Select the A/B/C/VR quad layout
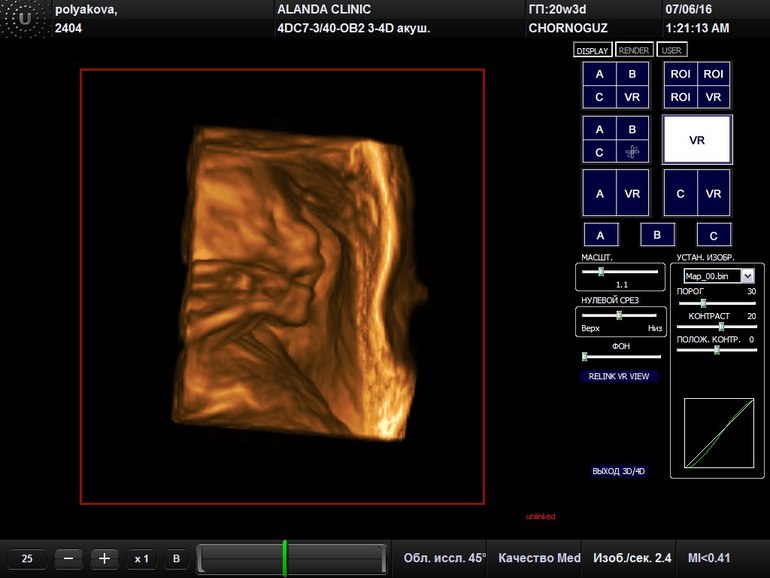This screenshot has width=770, height=578. click(615, 85)
